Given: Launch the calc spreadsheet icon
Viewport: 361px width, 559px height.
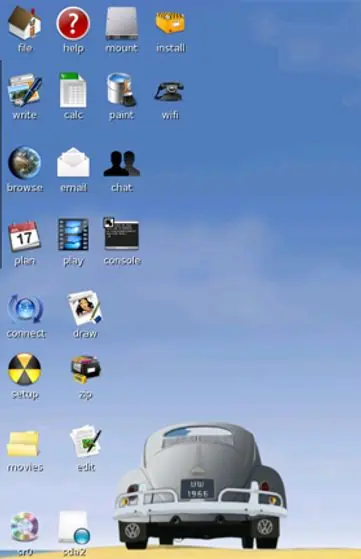Looking at the screenshot, I should (x=73, y=90).
